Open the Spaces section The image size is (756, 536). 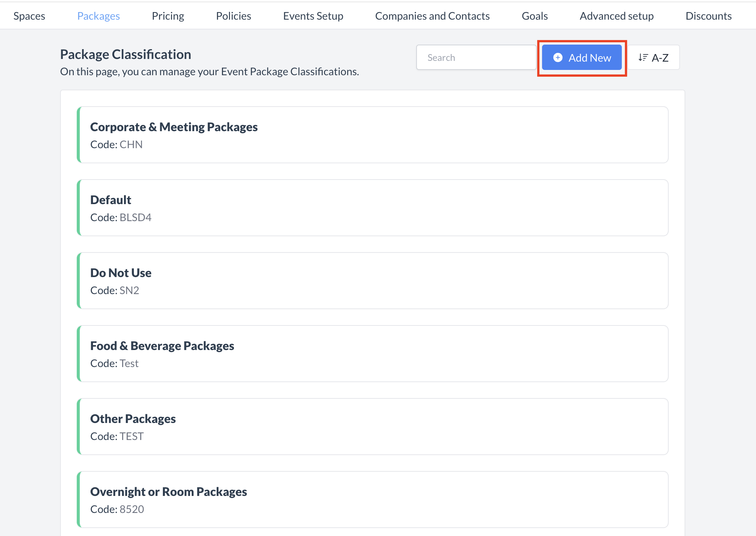tap(29, 15)
